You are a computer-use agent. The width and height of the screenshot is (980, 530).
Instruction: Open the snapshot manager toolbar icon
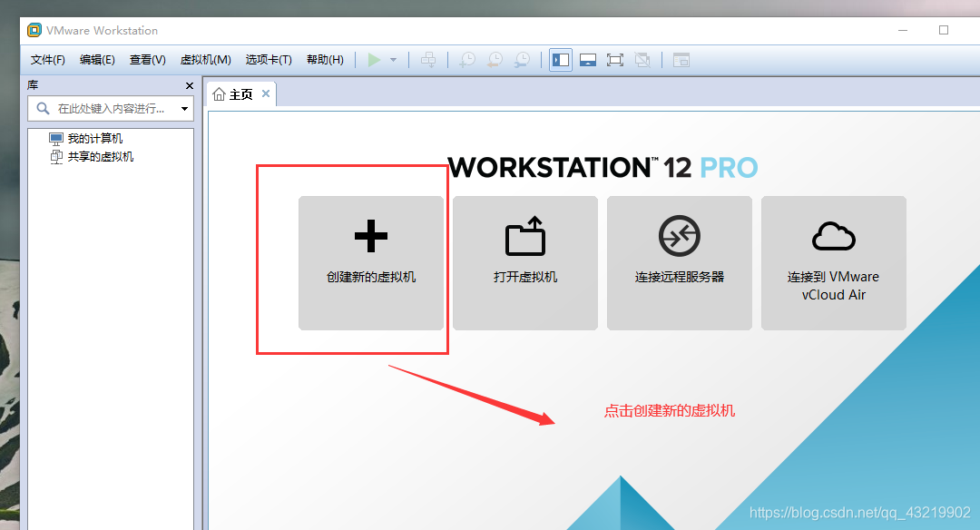coord(522,60)
